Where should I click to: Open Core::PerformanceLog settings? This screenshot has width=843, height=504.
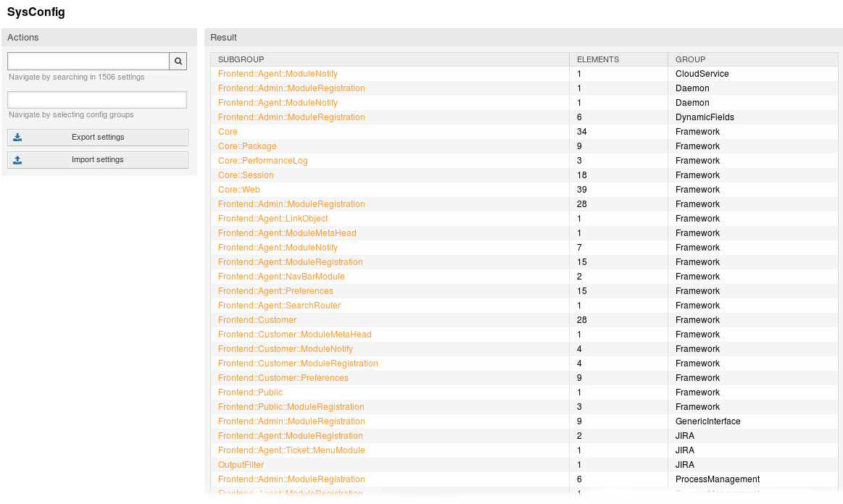click(x=262, y=161)
